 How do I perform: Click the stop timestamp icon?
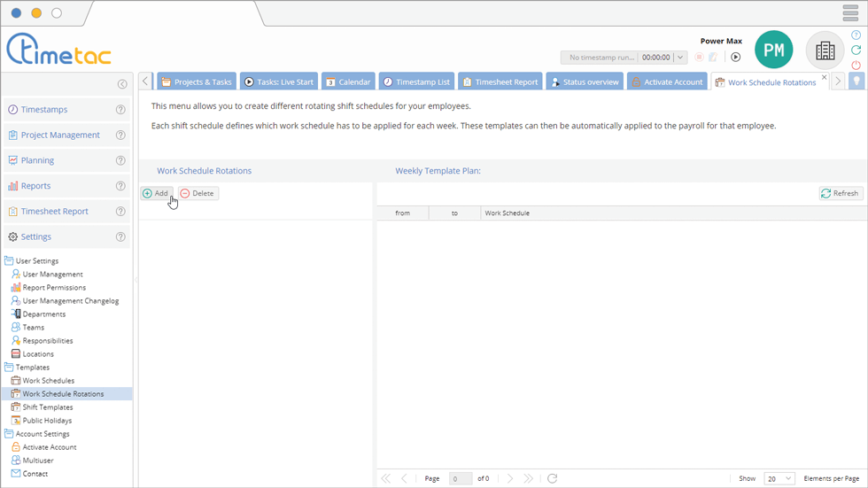coord(699,57)
